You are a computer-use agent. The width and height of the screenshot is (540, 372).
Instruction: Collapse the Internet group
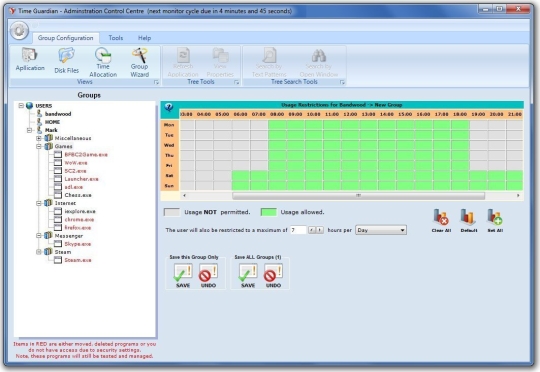pos(39,203)
